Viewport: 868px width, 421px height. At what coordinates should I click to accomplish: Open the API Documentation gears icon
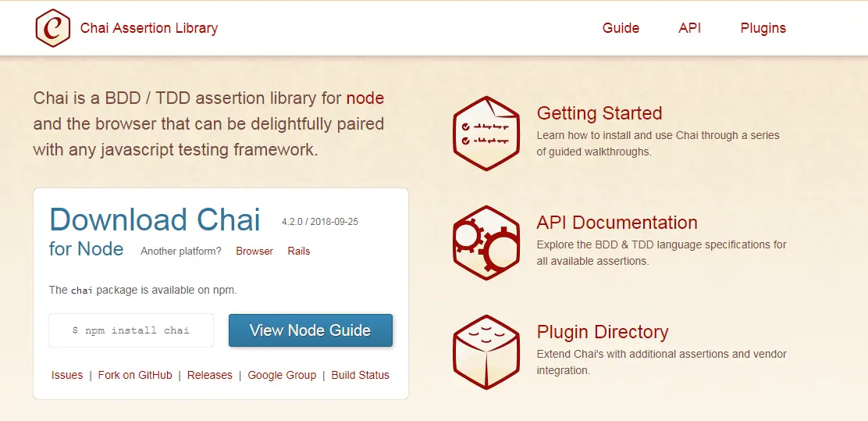click(x=486, y=243)
